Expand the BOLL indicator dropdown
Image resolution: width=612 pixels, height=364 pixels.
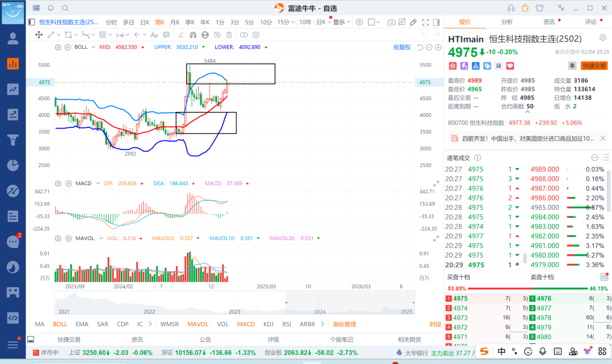click(93, 47)
